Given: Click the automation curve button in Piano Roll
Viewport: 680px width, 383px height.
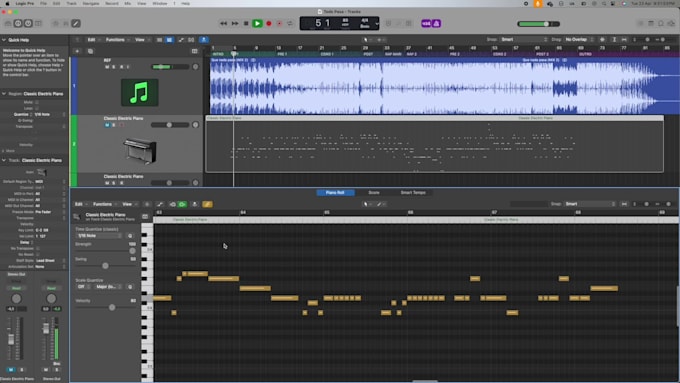Looking at the screenshot, I should [160, 204].
